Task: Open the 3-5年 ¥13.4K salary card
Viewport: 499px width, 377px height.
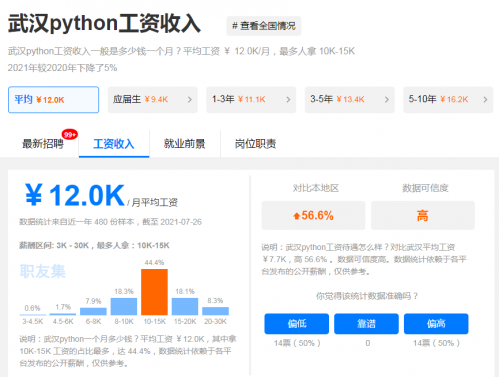Action: coord(350,100)
